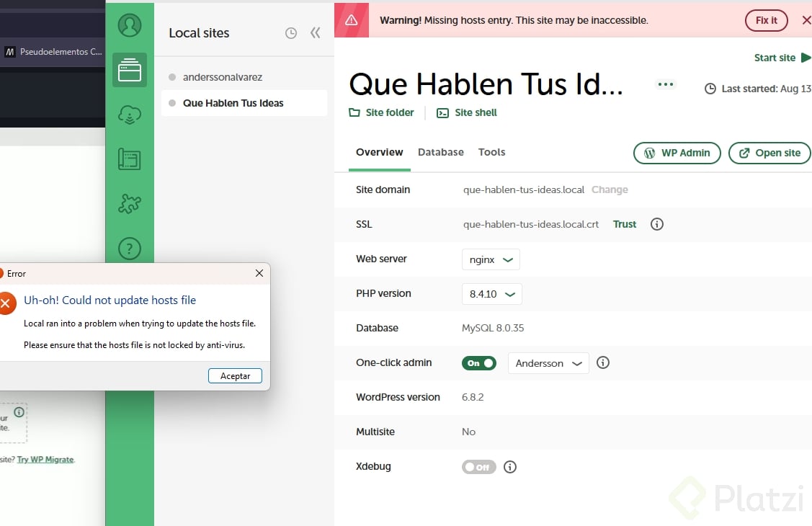The image size is (812, 526).
Task: Click the que-hablen-tus-ideas.local domain text
Action: pos(524,190)
